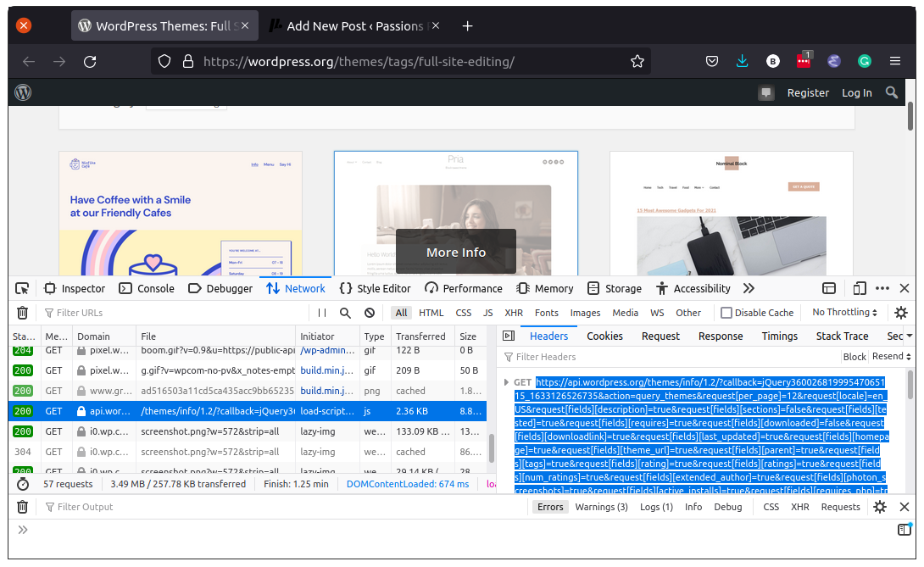This screenshot has height=567, width=924.
Task: Open the Pocket save icon
Action: tap(712, 61)
